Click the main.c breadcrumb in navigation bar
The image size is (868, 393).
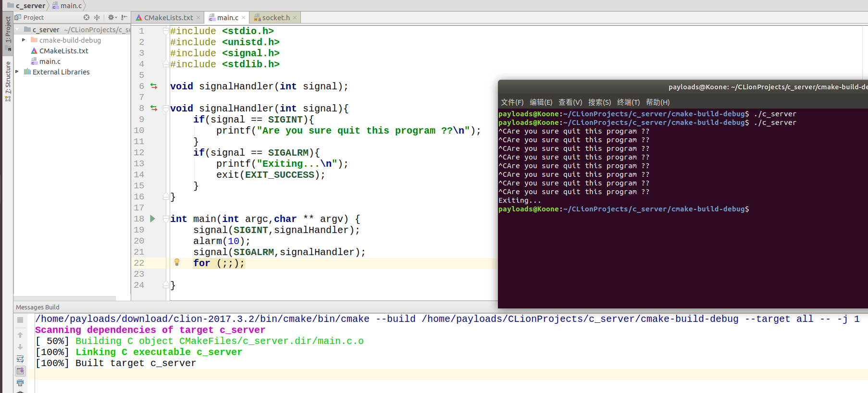(67, 6)
